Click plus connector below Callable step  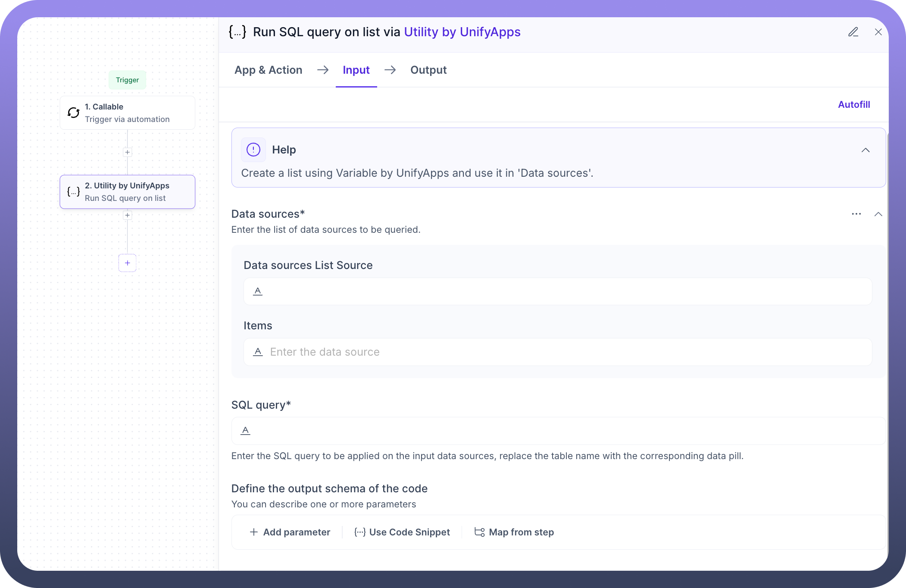click(x=128, y=152)
